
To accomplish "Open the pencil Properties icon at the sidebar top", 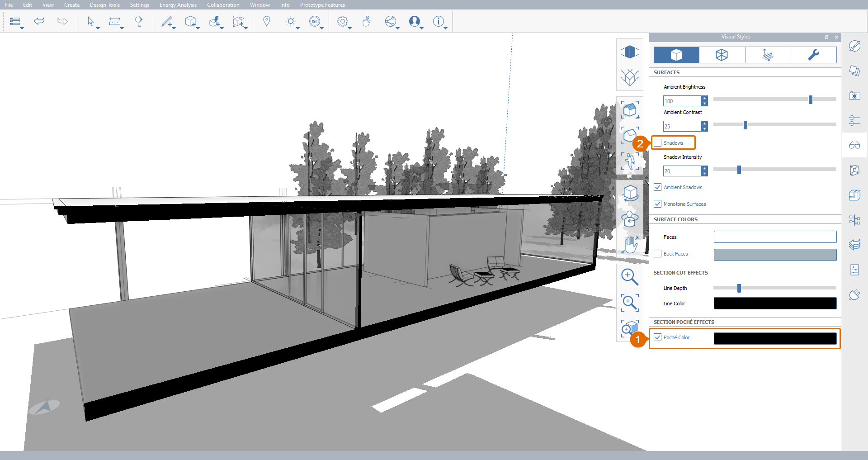I will [x=854, y=46].
